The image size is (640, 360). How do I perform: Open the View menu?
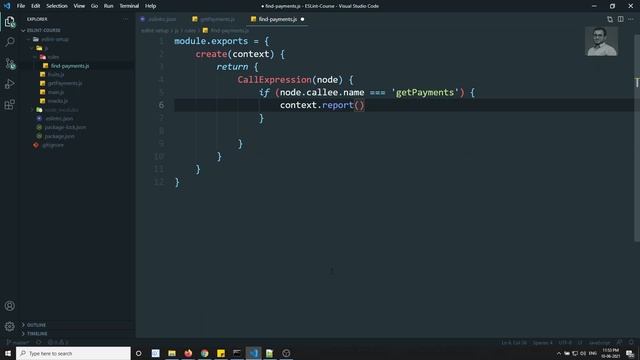(79, 6)
